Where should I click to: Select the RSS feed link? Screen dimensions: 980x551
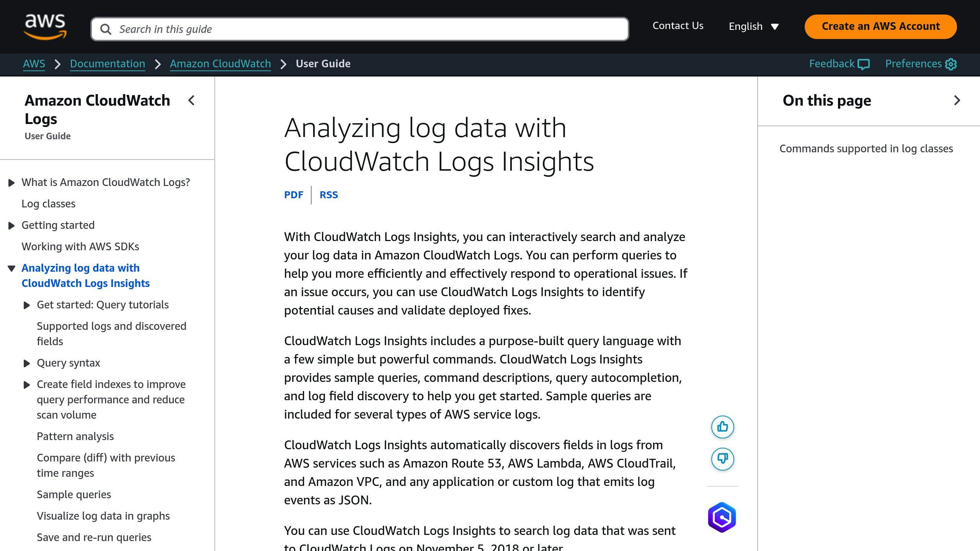tap(329, 195)
